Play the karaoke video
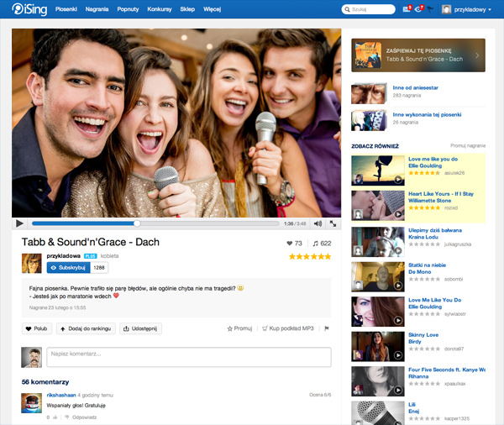Viewport: 504px width, 425px height. coord(19,223)
